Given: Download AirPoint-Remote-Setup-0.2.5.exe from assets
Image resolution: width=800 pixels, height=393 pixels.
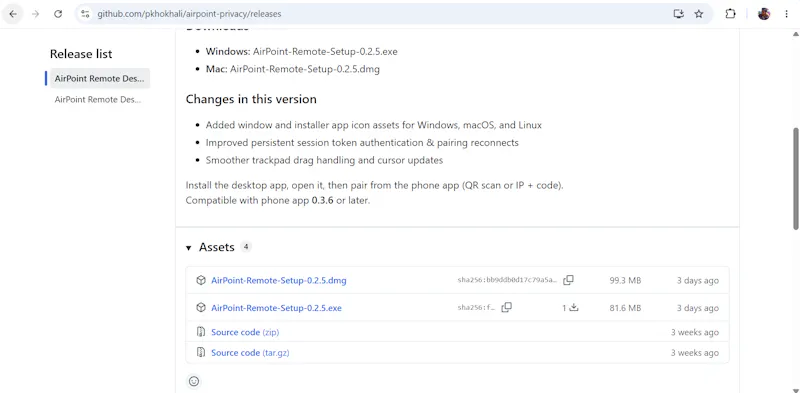Looking at the screenshot, I should coord(277,308).
